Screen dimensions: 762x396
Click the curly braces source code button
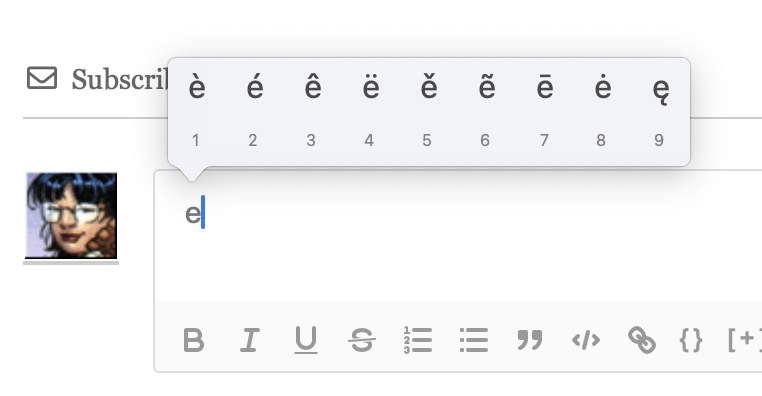[691, 340]
